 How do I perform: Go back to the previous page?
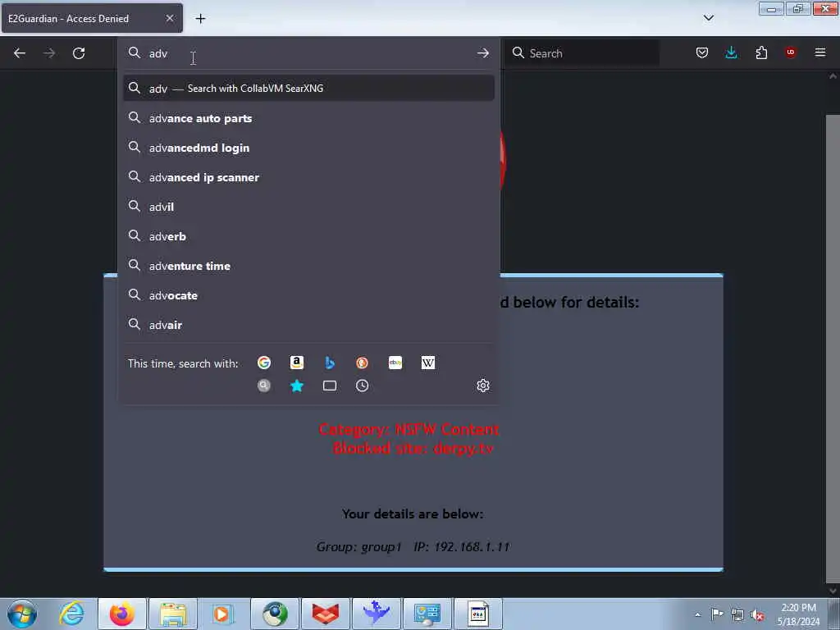(x=20, y=53)
